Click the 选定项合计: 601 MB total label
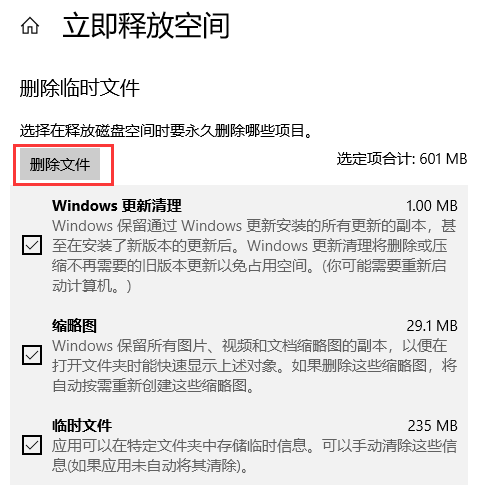The image size is (494, 494). 402,159
